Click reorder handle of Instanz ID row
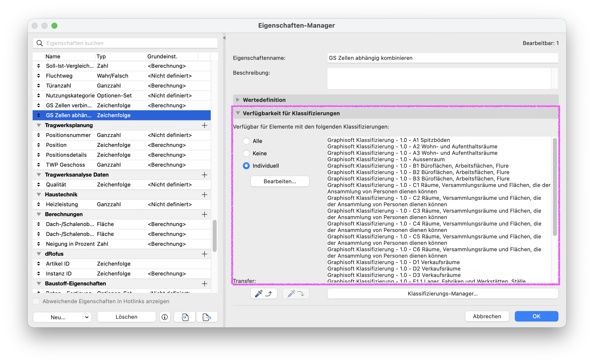The image size is (594, 364). (39, 273)
